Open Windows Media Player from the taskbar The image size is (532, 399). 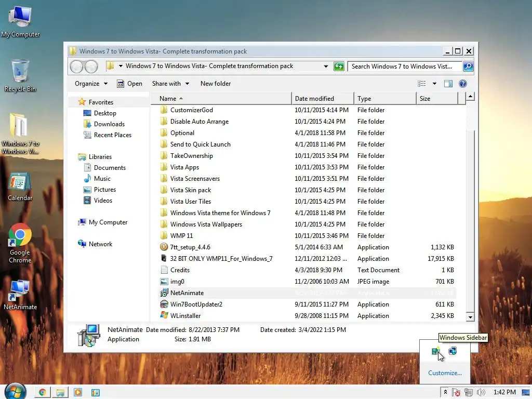(x=78, y=392)
